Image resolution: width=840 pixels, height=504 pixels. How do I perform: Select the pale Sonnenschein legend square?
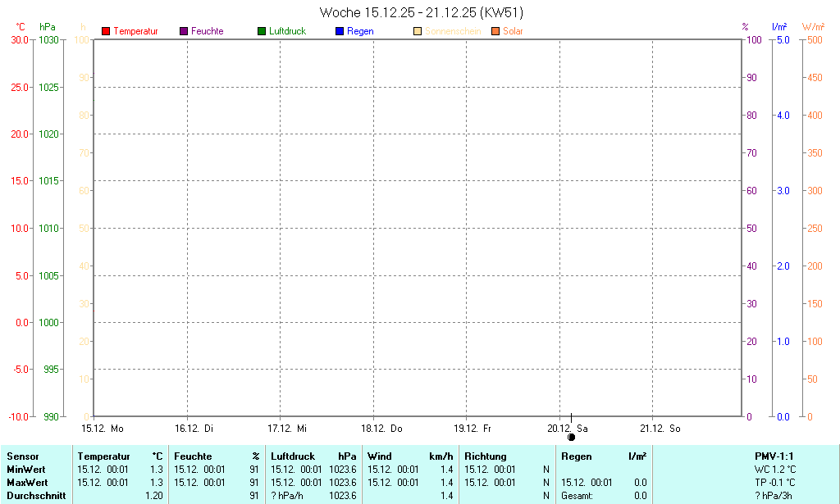pos(418,31)
